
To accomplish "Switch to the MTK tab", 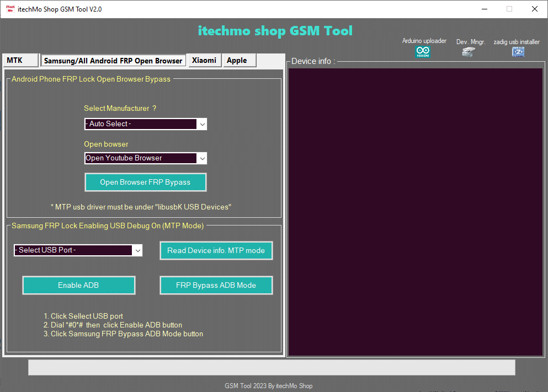I will [20, 60].
